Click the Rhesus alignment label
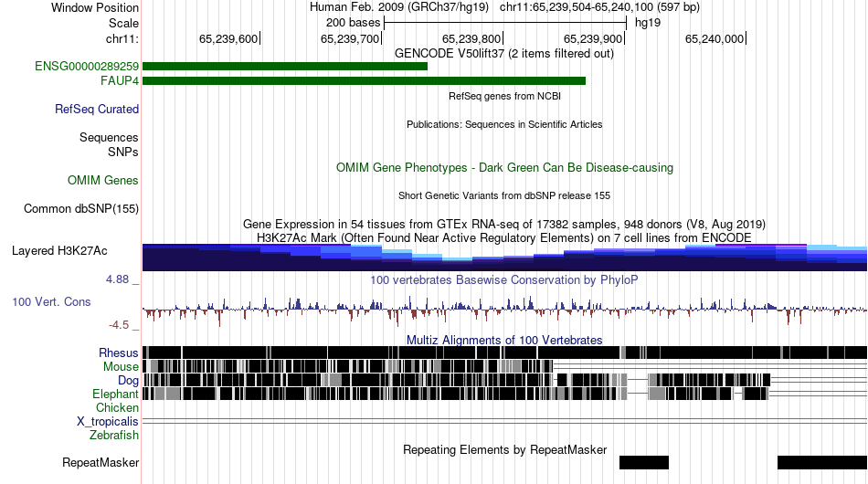The width and height of the screenshot is (868, 484). pyautogui.click(x=118, y=352)
